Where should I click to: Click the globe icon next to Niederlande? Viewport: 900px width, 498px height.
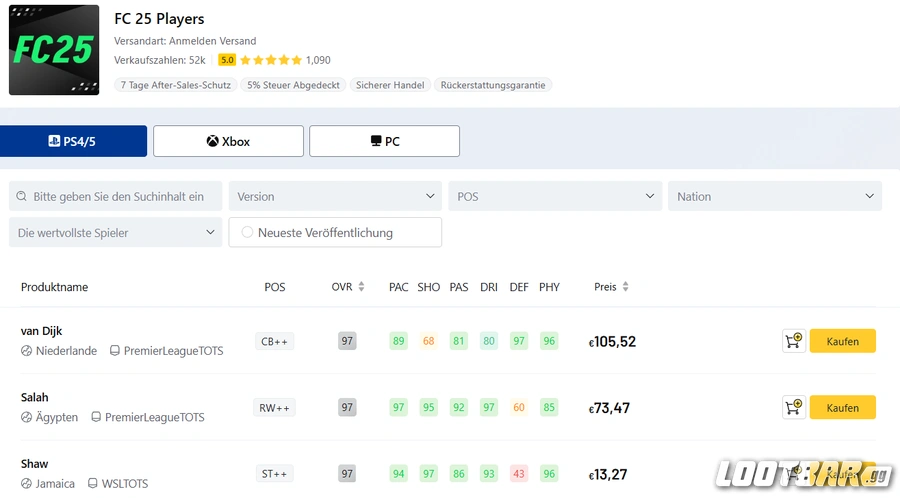[26, 351]
